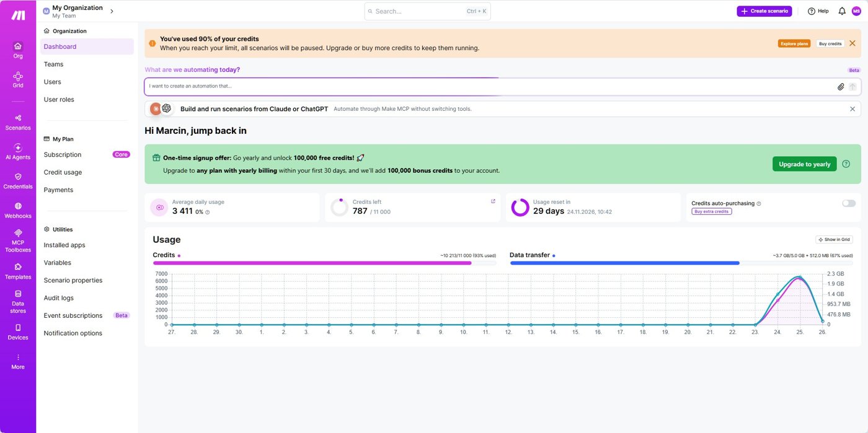Screen dimensions: 868x433
Task: Expand the My Organization switcher chevron
Action: (x=112, y=11)
